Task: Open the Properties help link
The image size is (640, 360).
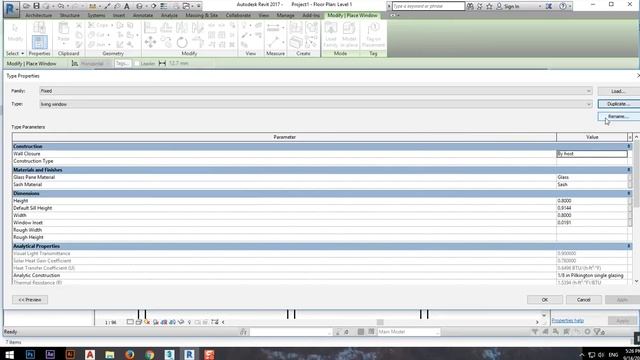Action: [x=567, y=320]
